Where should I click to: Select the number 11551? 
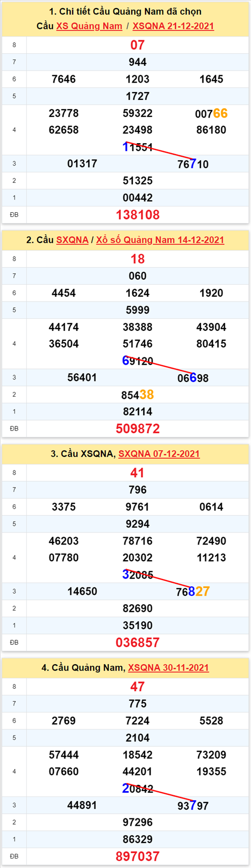point(138,147)
